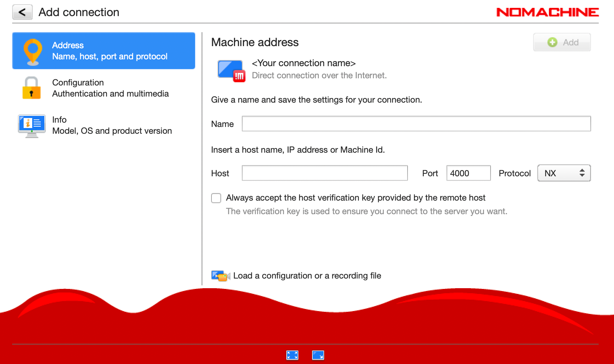614x364 pixels.
Task: Click the bottom resize window icon
Action: click(x=318, y=355)
